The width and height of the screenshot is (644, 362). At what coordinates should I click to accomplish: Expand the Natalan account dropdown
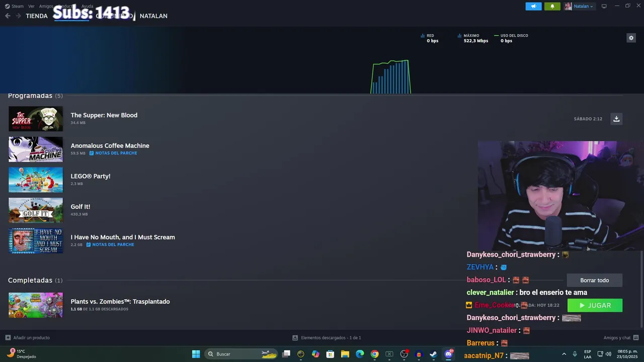tap(579, 6)
